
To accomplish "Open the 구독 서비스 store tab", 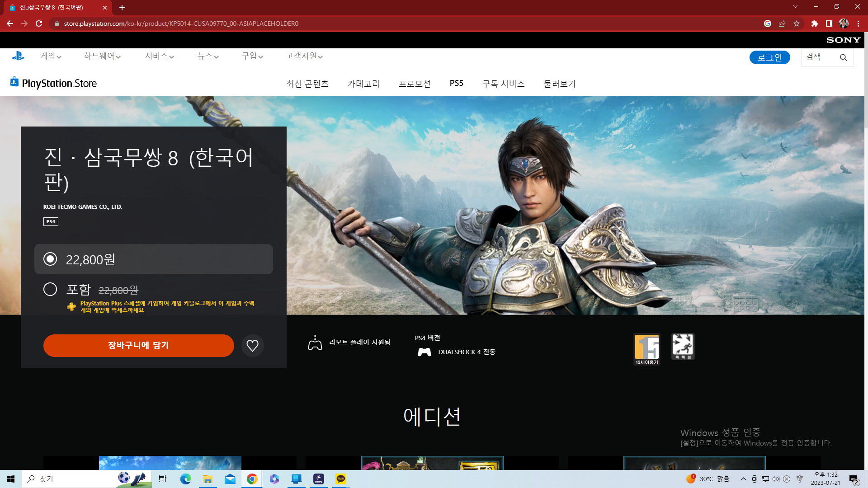I will [x=503, y=84].
